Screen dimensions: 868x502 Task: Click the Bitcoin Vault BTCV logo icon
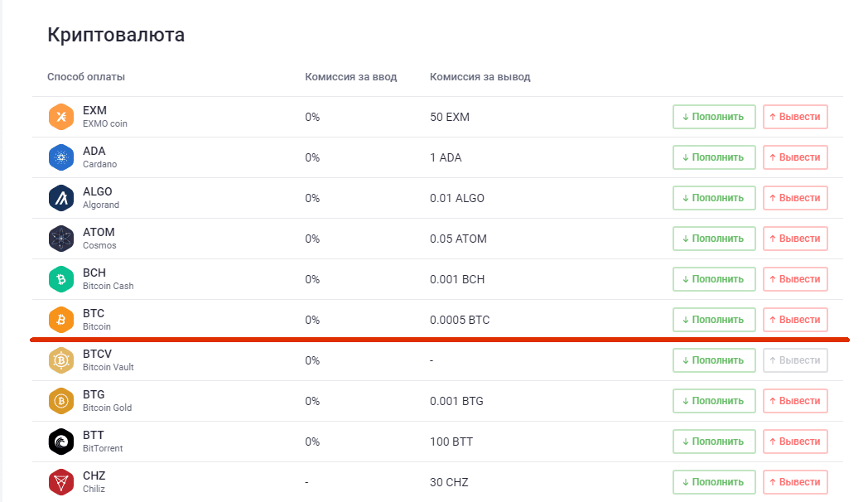(x=61, y=360)
